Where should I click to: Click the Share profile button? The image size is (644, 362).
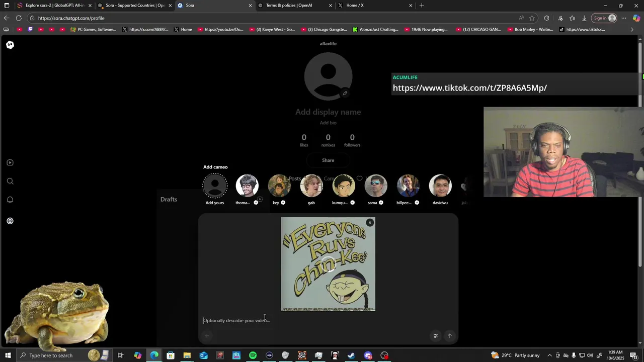click(x=328, y=160)
